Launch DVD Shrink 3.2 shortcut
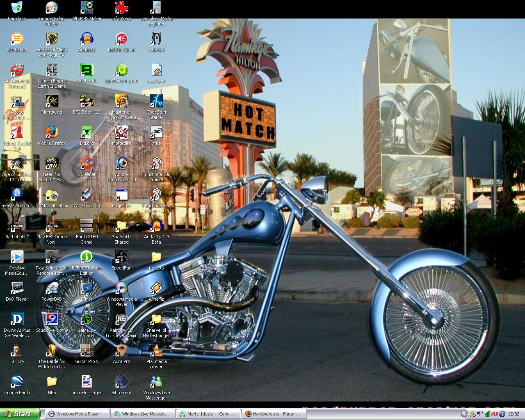 point(87,198)
